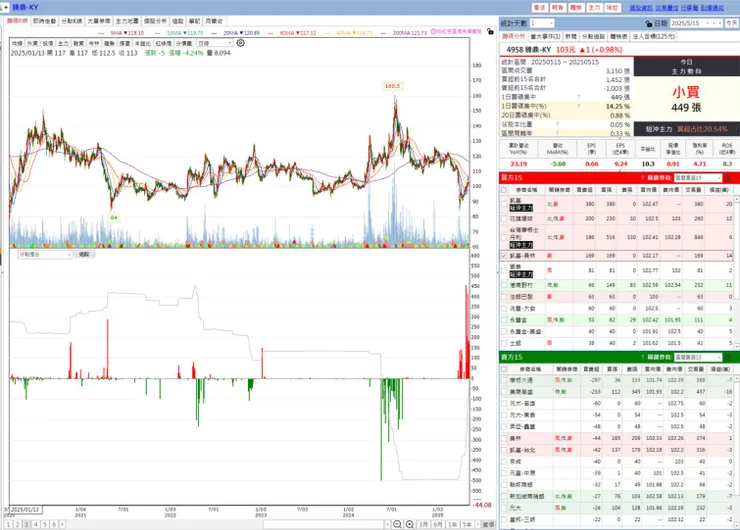Click help icon in 買方15 header

click(642, 178)
